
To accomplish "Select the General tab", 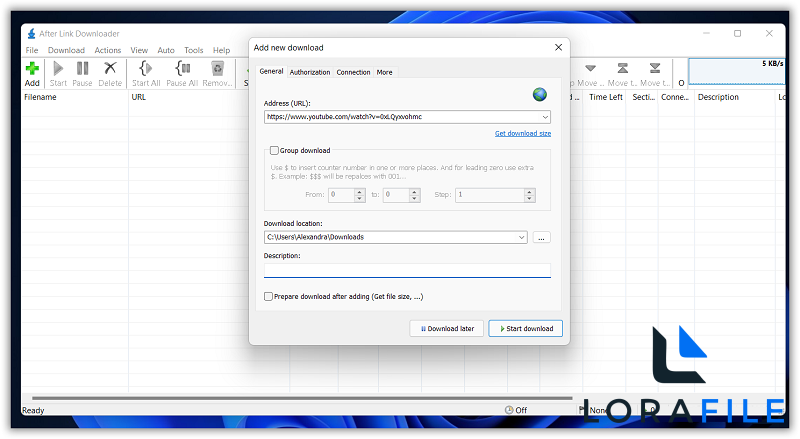I will pyautogui.click(x=271, y=71).
